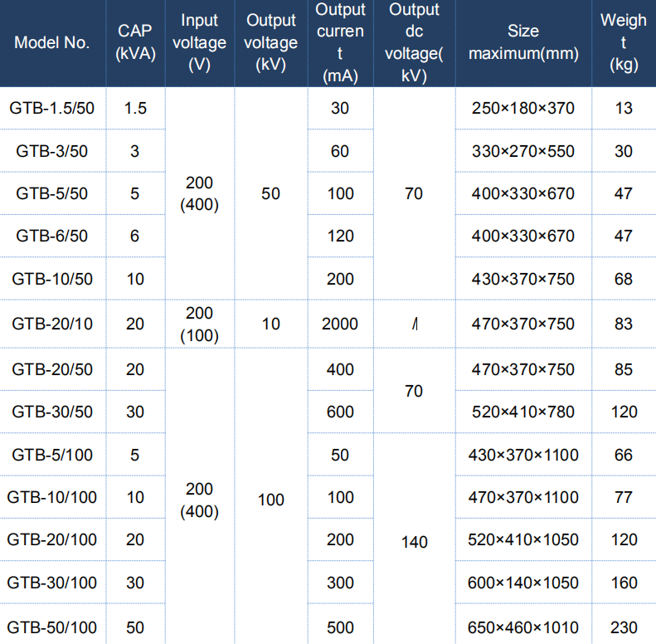Select the Input voltage (V) header
656x644 pixels.
[200, 42]
